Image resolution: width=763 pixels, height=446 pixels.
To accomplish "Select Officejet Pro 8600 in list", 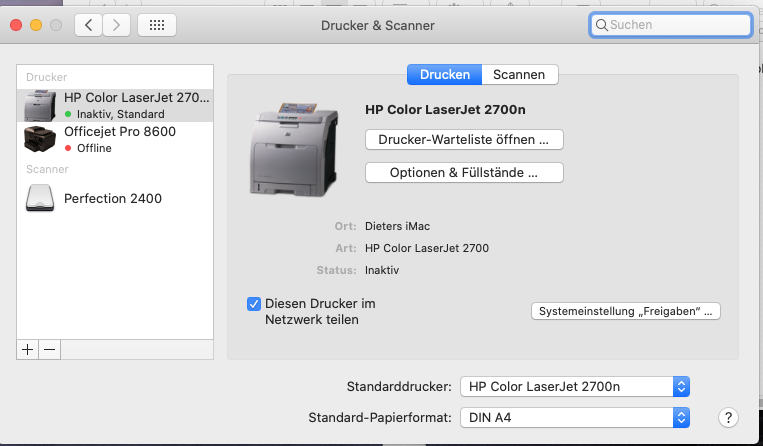I will click(115, 139).
